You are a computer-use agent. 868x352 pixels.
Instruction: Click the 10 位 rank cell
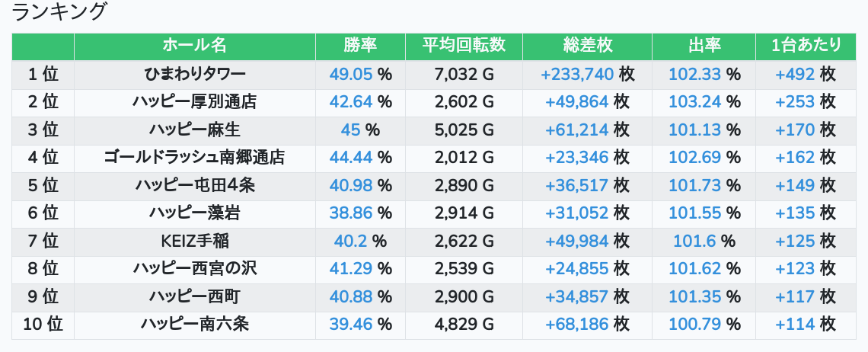coord(43,325)
